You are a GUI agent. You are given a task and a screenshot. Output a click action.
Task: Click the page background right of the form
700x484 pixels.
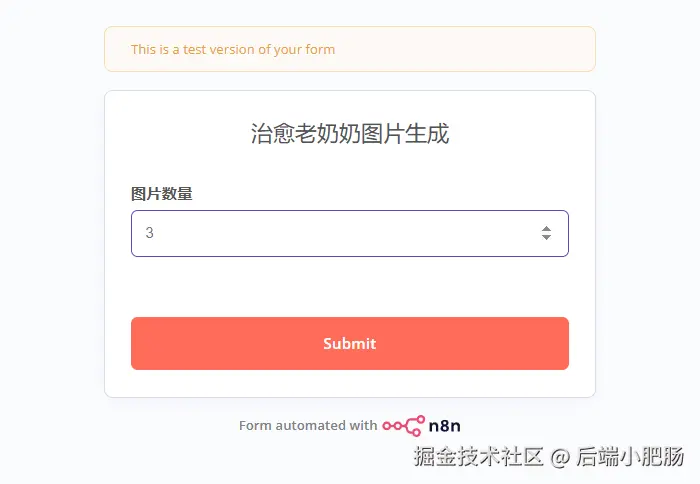click(x=650, y=250)
